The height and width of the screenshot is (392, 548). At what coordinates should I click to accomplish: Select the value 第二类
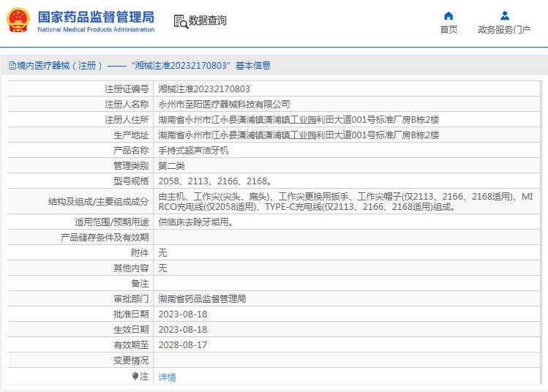[x=172, y=166]
